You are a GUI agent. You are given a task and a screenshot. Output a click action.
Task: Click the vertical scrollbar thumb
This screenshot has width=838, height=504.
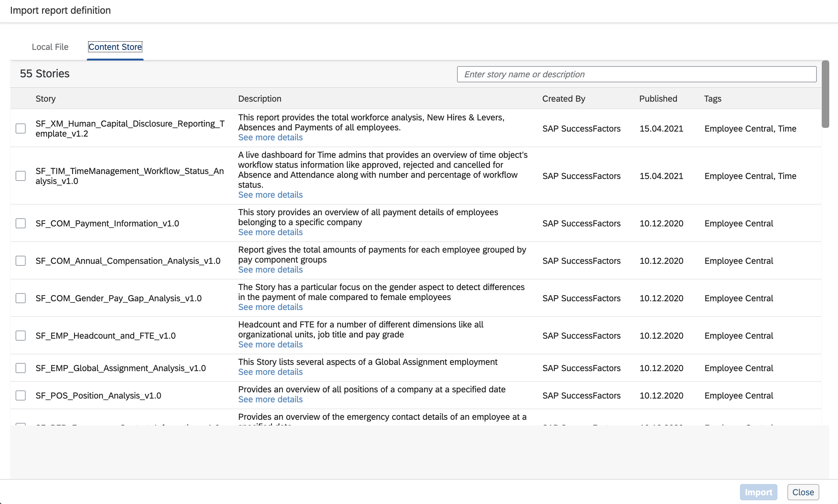pos(825,94)
